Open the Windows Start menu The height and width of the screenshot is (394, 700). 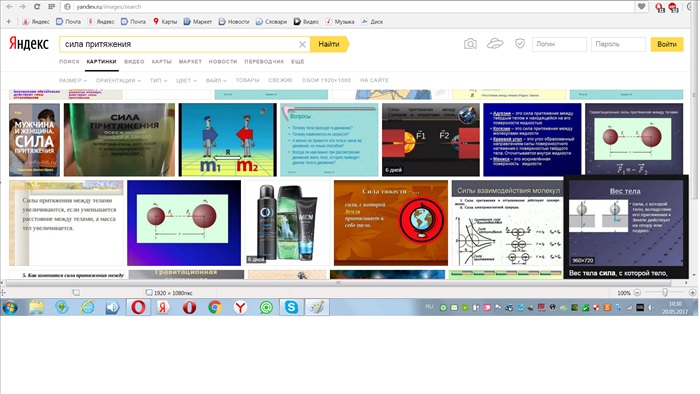10,307
